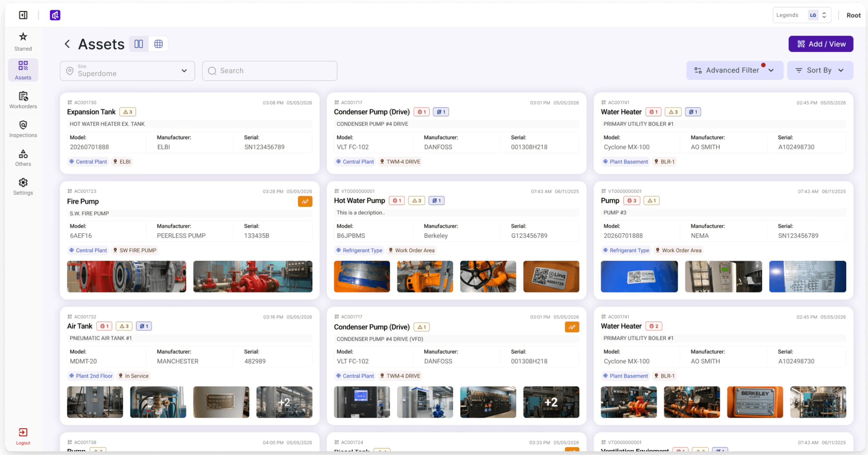
Task: Click Refrigerant Type tag on Hot Water Pump
Action: pos(359,250)
